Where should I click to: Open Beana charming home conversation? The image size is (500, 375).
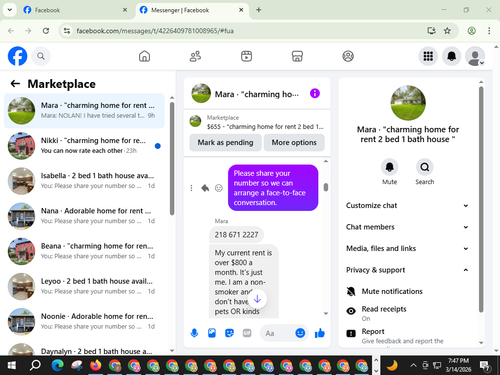pos(84,251)
